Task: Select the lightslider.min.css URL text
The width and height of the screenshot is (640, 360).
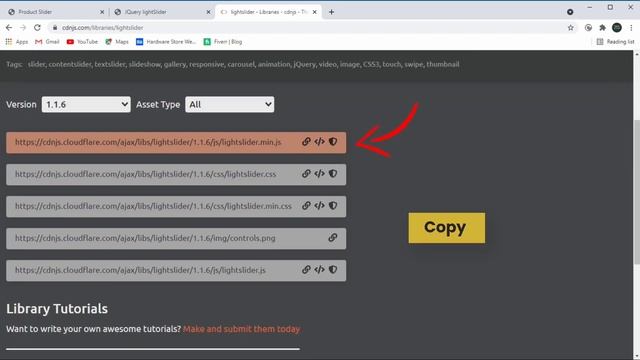Action: pos(153,206)
